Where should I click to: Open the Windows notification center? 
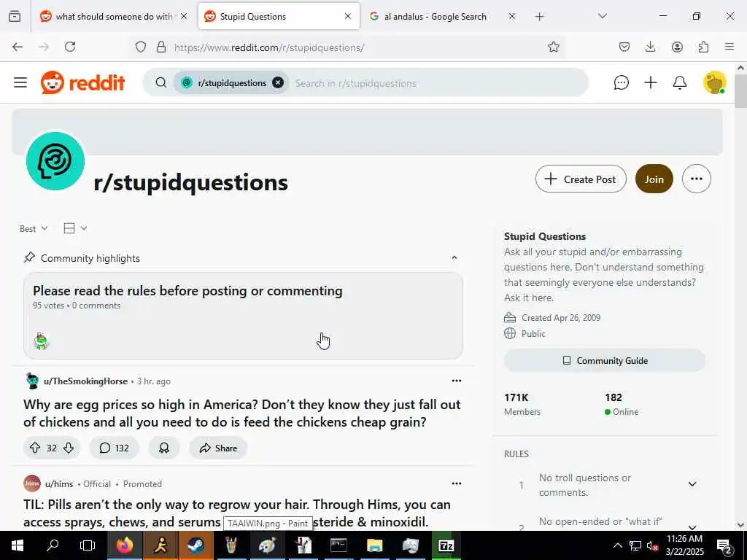pos(724,545)
